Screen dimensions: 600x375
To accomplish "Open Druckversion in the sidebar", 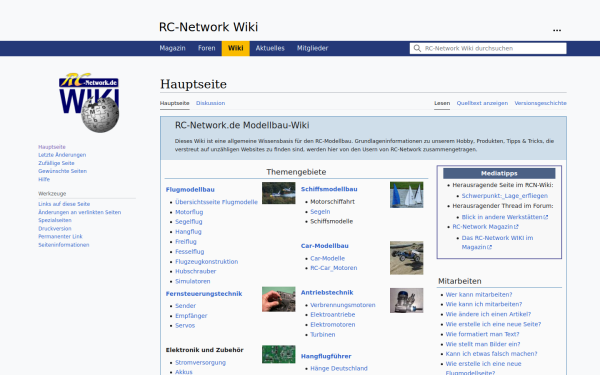I will 55,228.
